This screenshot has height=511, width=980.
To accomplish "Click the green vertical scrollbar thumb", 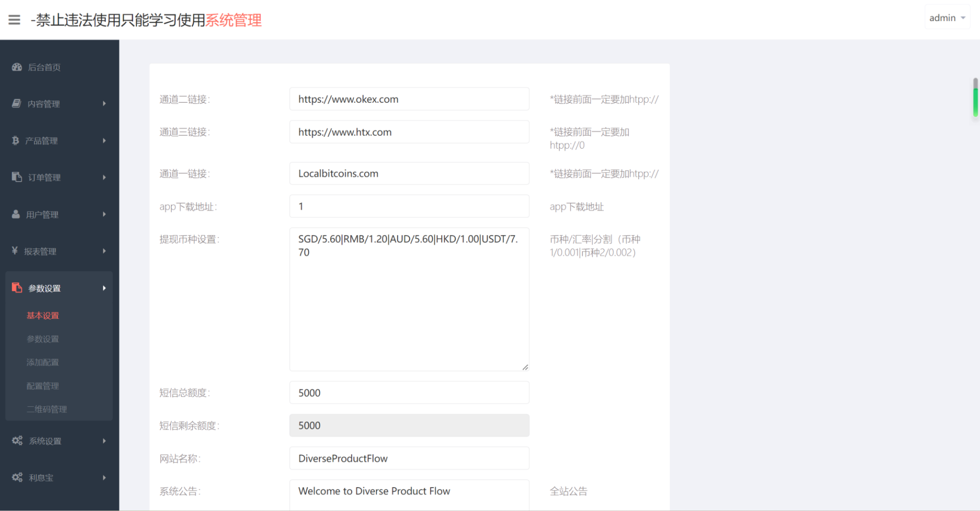I will (975, 98).
